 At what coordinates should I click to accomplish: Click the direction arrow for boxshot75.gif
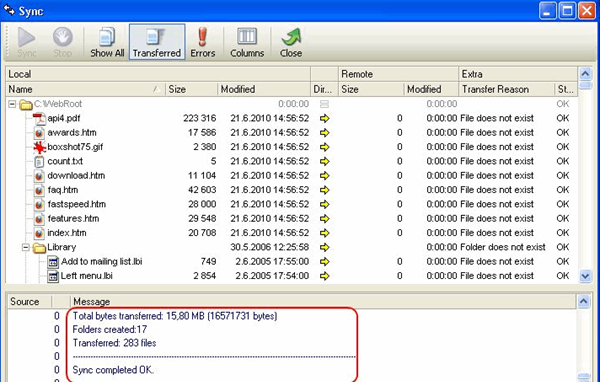[324, 147]
